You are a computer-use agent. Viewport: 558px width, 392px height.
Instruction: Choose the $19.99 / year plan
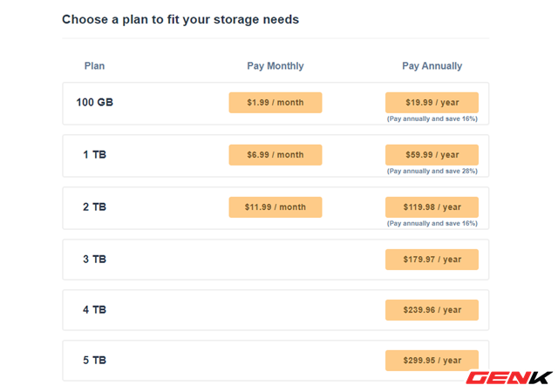[x=432, y=103]
